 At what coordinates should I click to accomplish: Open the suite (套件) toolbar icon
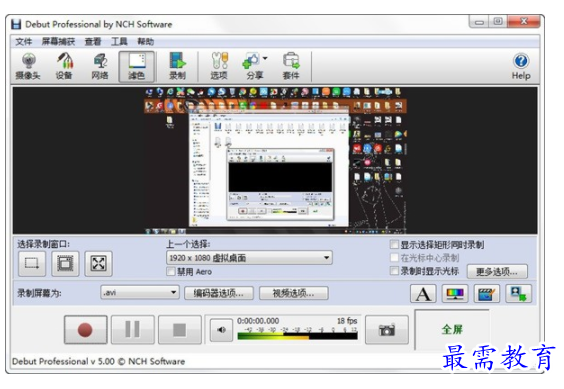[x=291, y=66]
